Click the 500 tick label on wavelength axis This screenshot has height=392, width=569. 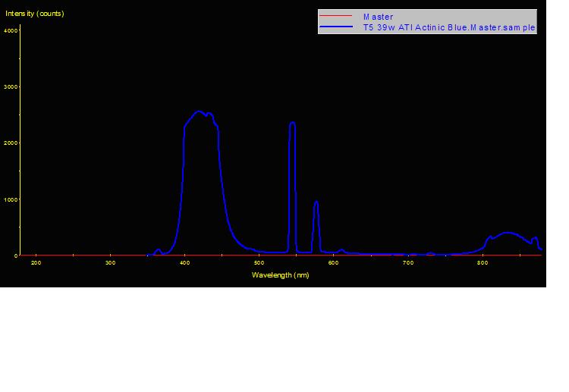click(x=259, y=263)
